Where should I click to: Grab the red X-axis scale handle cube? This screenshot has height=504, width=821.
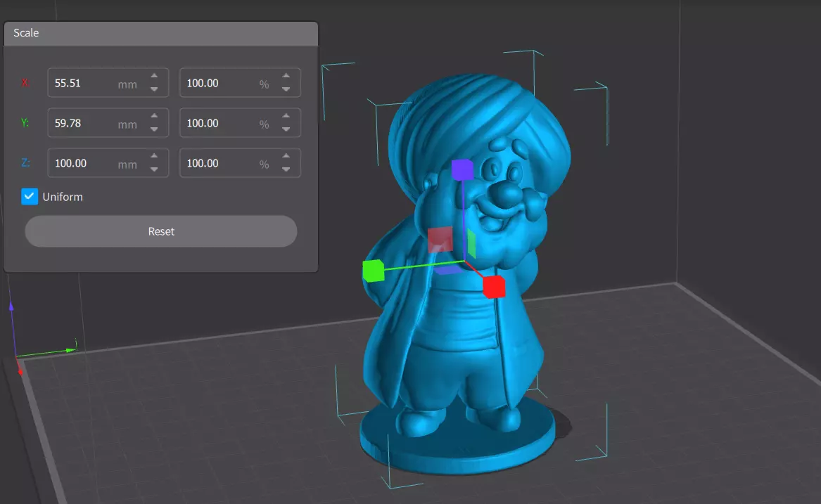click(x=494, y=287)
